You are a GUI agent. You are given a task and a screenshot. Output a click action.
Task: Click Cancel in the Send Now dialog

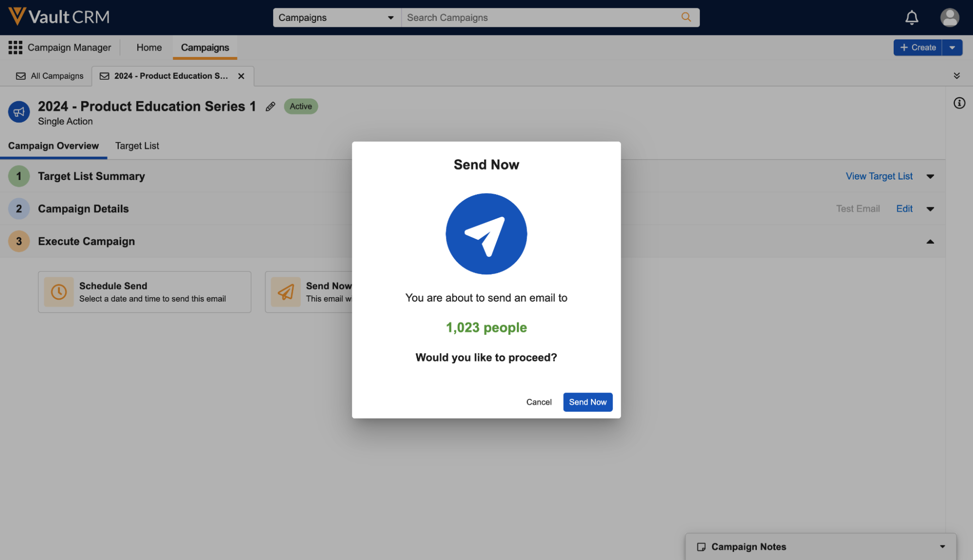pyautogui.click(x=538, y=402)
